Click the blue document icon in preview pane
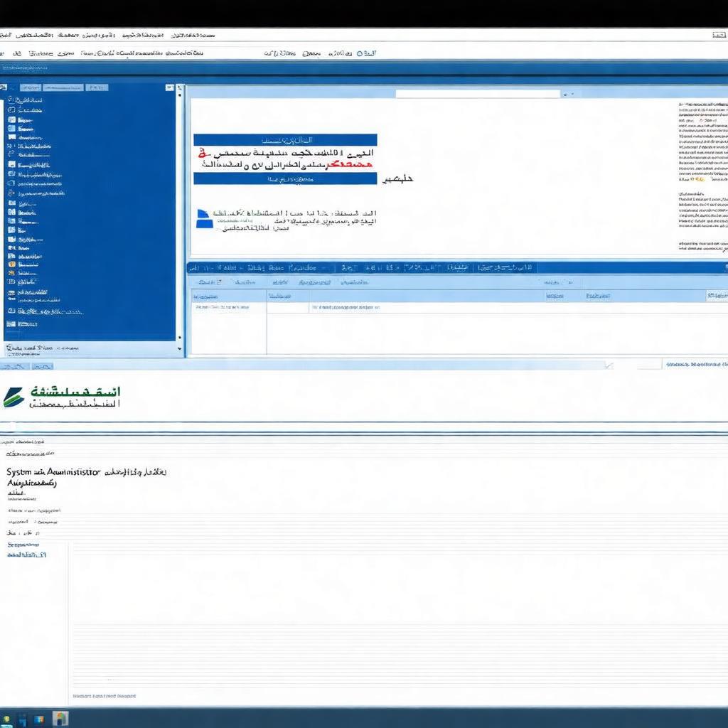 pyautogui.click(x=204, y=219)
